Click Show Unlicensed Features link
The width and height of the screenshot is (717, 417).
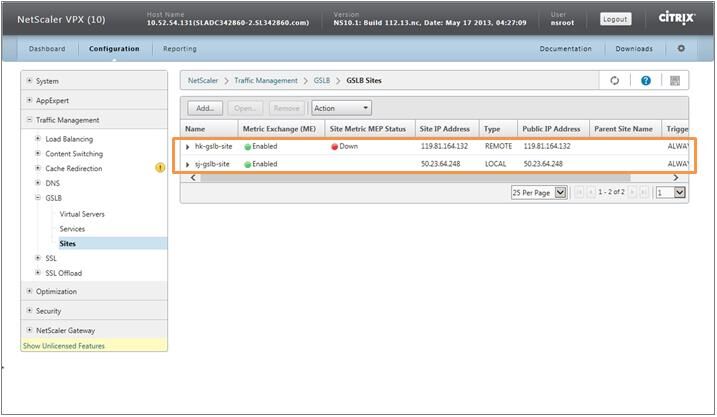[x=64, y=346]
